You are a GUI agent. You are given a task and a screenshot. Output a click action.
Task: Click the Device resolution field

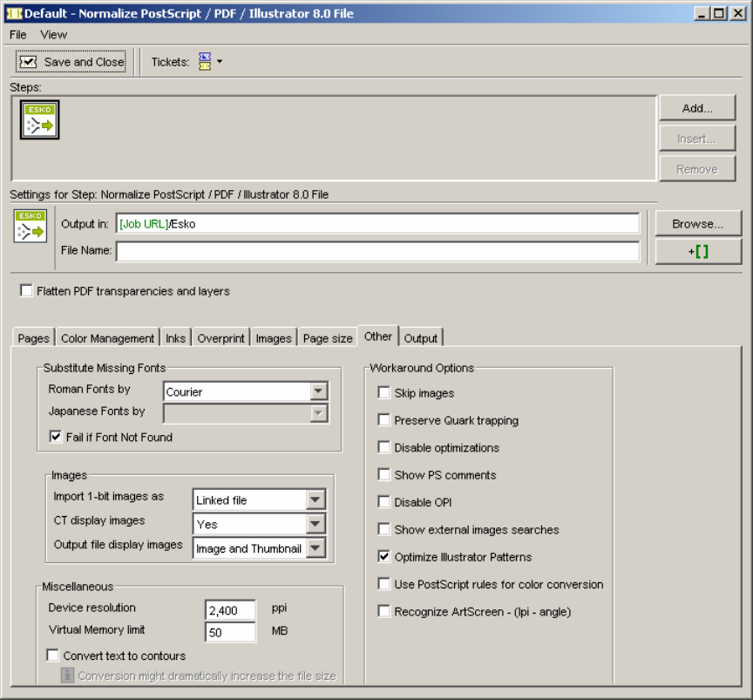[230, 610]
